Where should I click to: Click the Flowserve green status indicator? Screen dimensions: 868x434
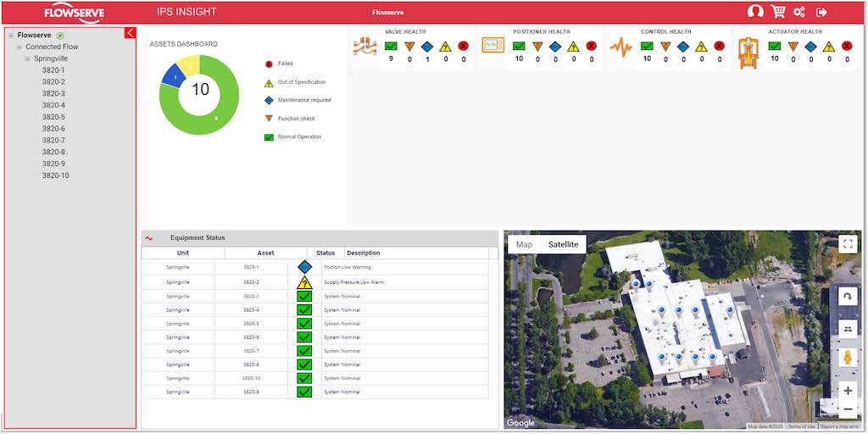coord(60,36)
